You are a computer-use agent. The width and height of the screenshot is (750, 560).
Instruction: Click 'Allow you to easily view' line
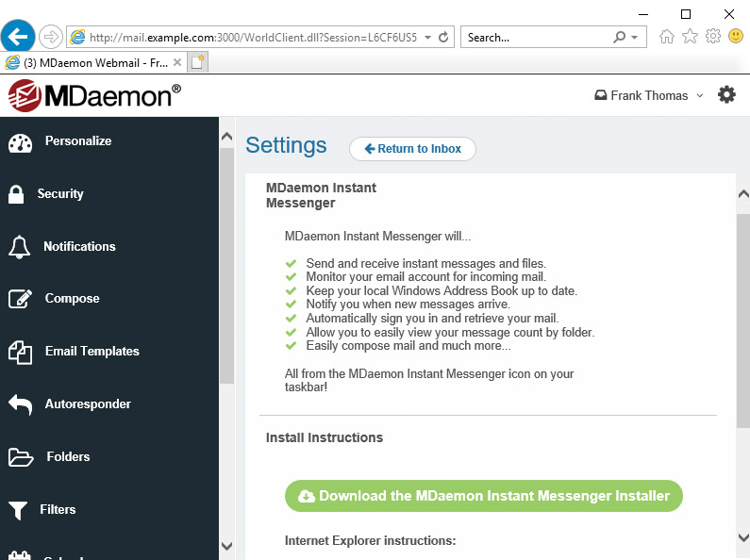click(450, 332)
